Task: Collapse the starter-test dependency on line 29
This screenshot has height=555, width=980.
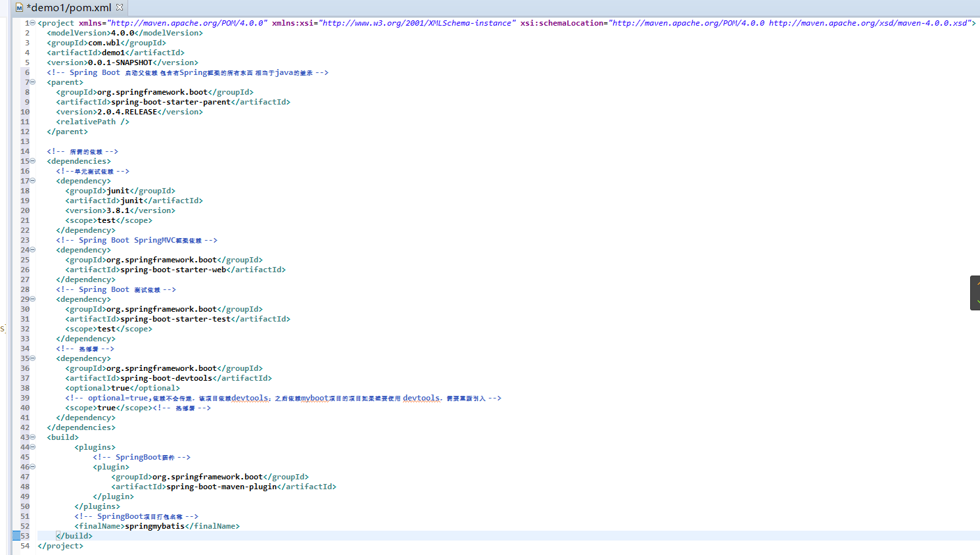Action: pos(33,299)
